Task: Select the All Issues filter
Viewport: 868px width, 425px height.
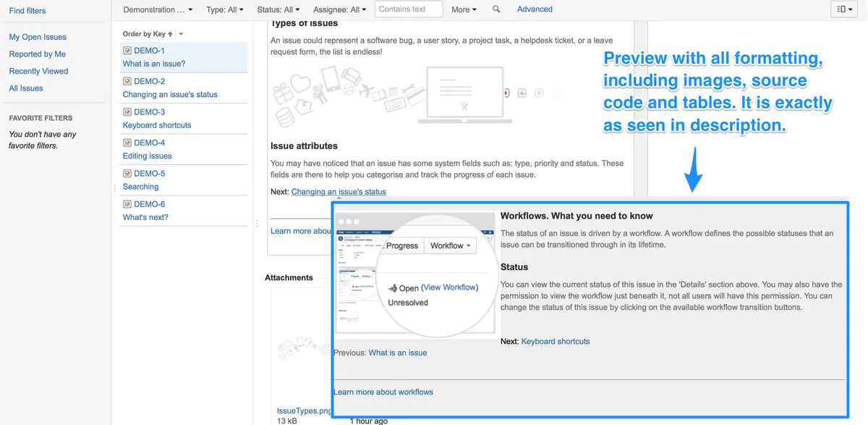Action: coord(26,88)
